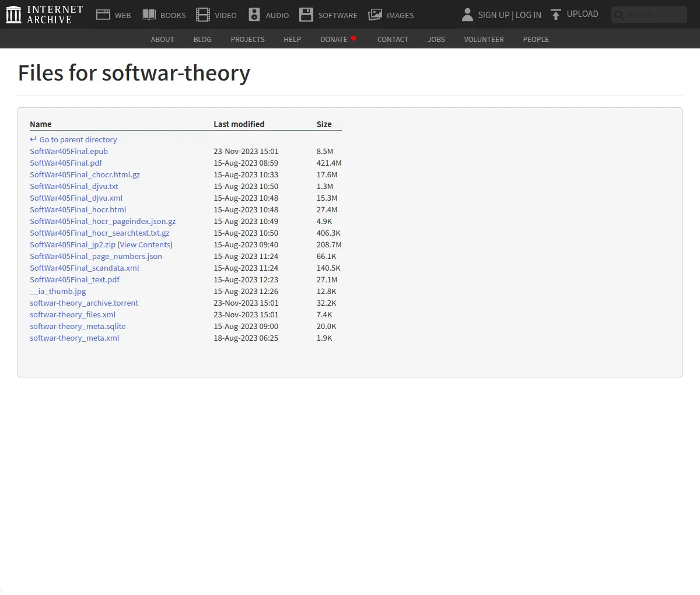Click the LOG IN link

(x=528, y=15)
